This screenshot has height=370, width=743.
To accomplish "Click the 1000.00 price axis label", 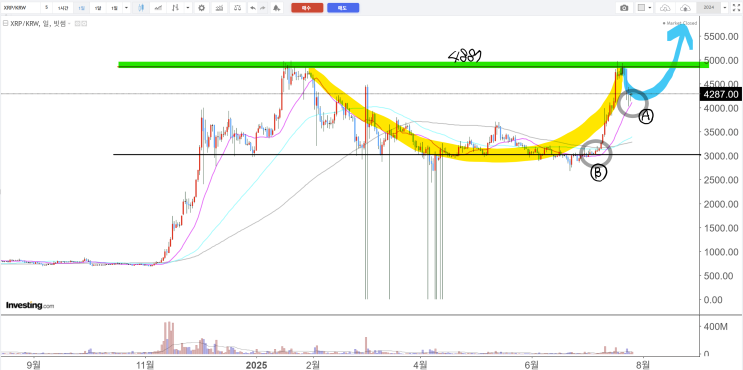I will click(722, 252).
